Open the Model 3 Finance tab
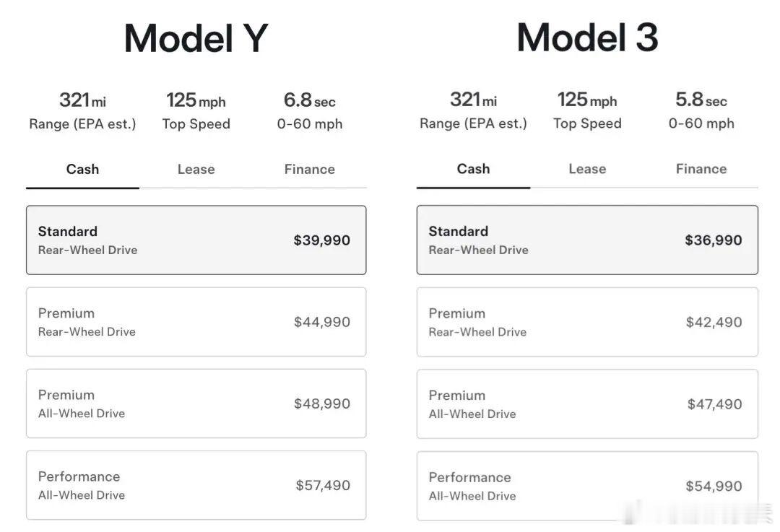The width and height of the screenshot is (780, 532). (x=701, y=169)
